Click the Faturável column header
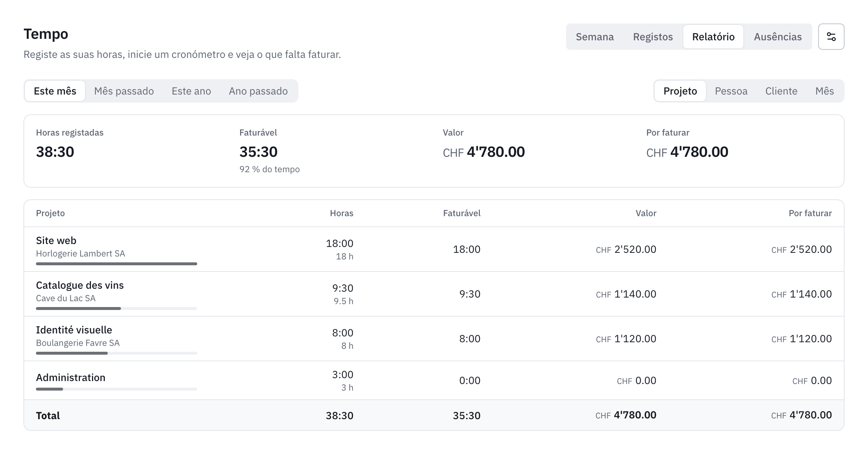Screen dimensions: 868x469 click(x=461, y=213)
